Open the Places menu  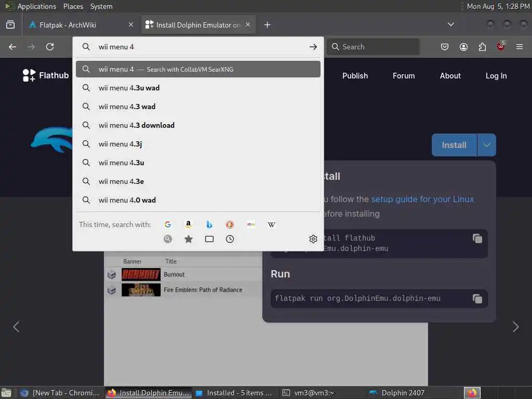click(x=73, y=6)
